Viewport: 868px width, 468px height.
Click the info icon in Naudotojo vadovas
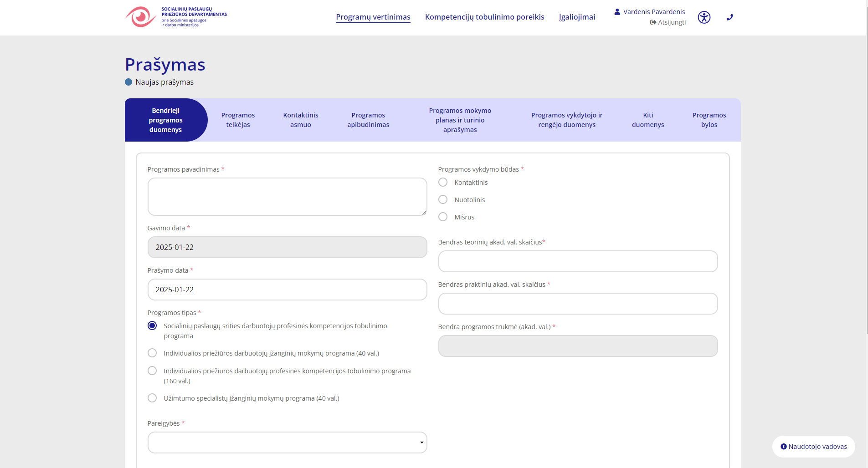tap(783, 447)
